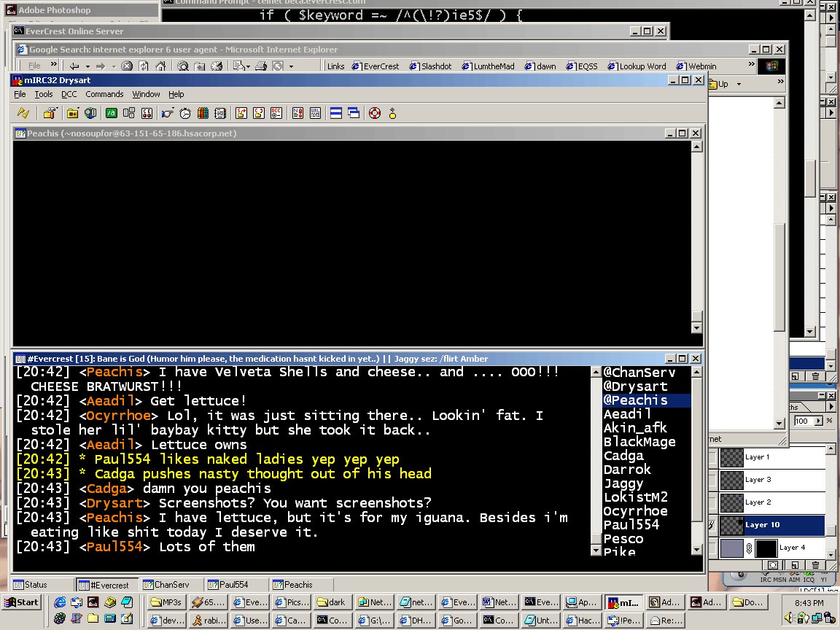Open the Address Book icon
The width and height of the screenshot is (840, 630).
[x=220, y=113]
